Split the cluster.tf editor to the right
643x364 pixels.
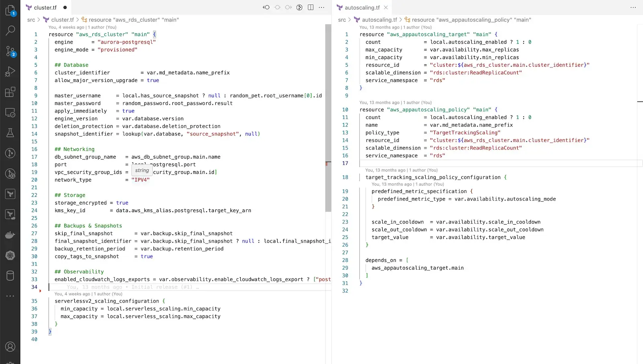click(x=311, y=7)
